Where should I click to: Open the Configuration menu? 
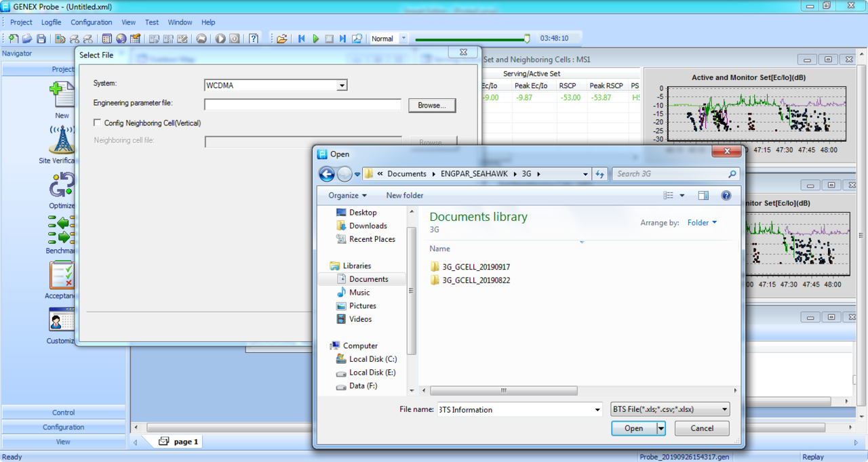pos(92,22)
